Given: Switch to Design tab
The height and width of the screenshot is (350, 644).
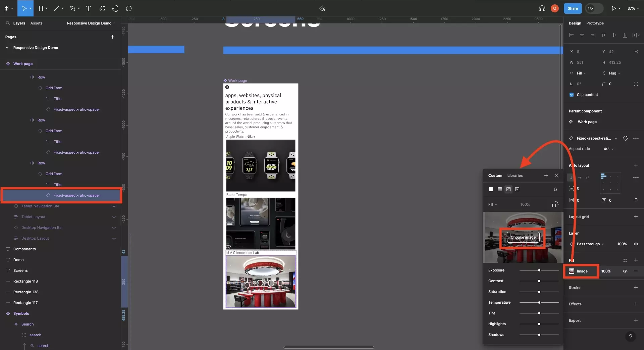Looking at the screenshot, I should (575, 23).
